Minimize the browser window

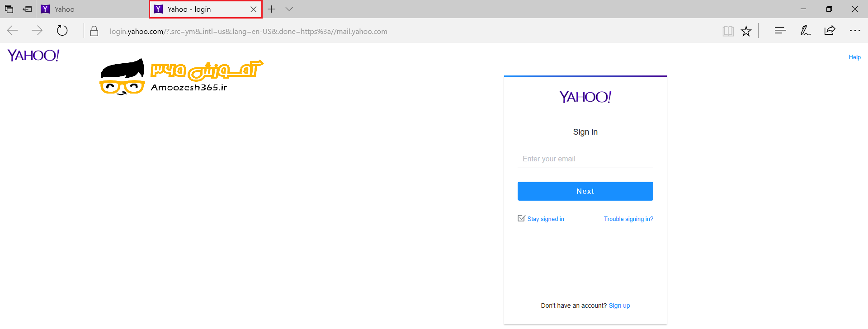click(x=803, y=9)
